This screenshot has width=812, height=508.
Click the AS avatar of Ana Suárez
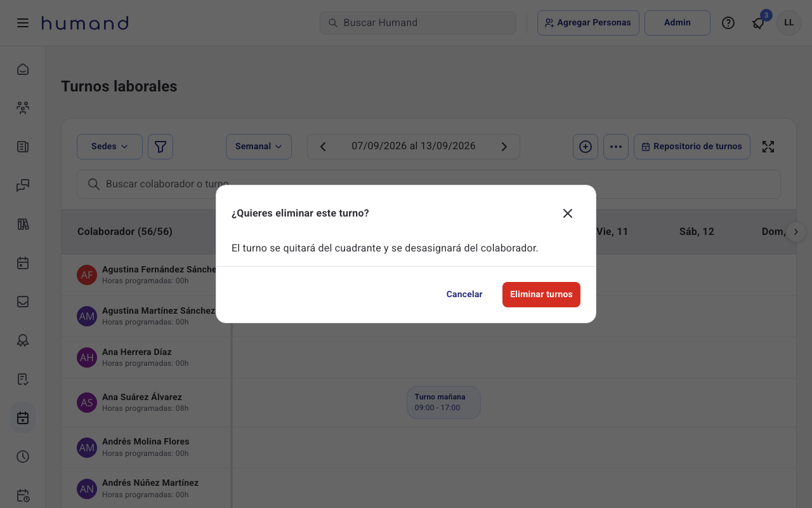(x=87, y=403)
